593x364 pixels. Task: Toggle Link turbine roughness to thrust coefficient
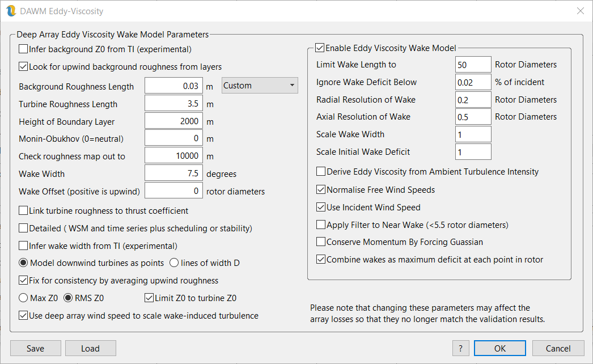tap(23, 211)
